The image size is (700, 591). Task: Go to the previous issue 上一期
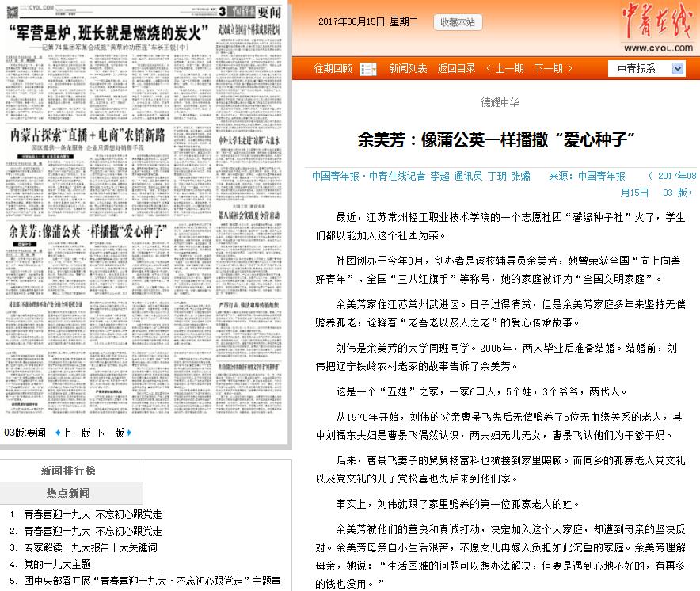[x=509, y=68]
